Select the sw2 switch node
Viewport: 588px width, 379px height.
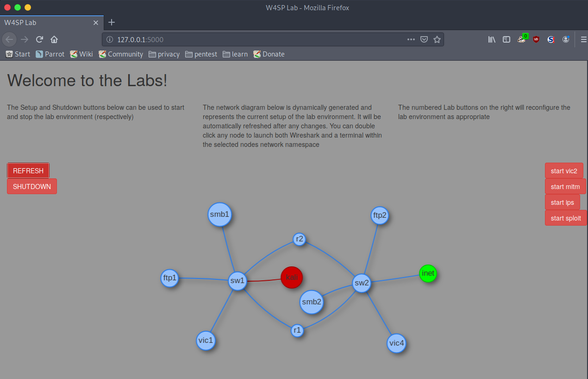point(362,283)
